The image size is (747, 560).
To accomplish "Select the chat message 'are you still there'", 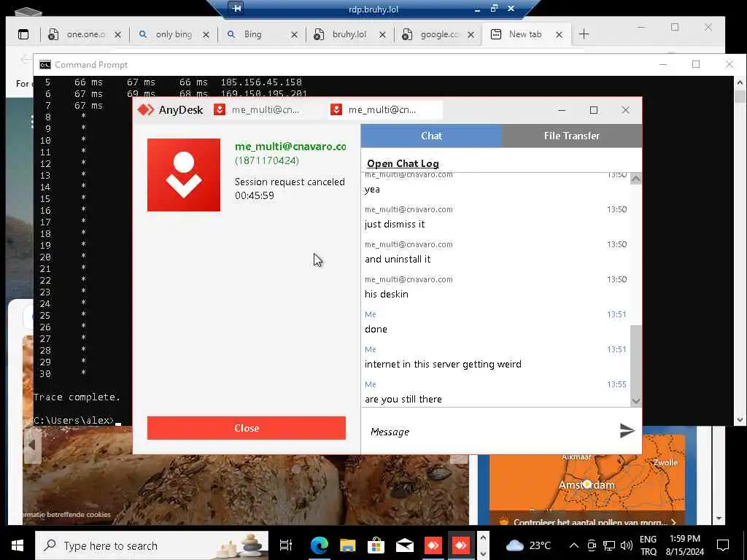I will (403, 399).
